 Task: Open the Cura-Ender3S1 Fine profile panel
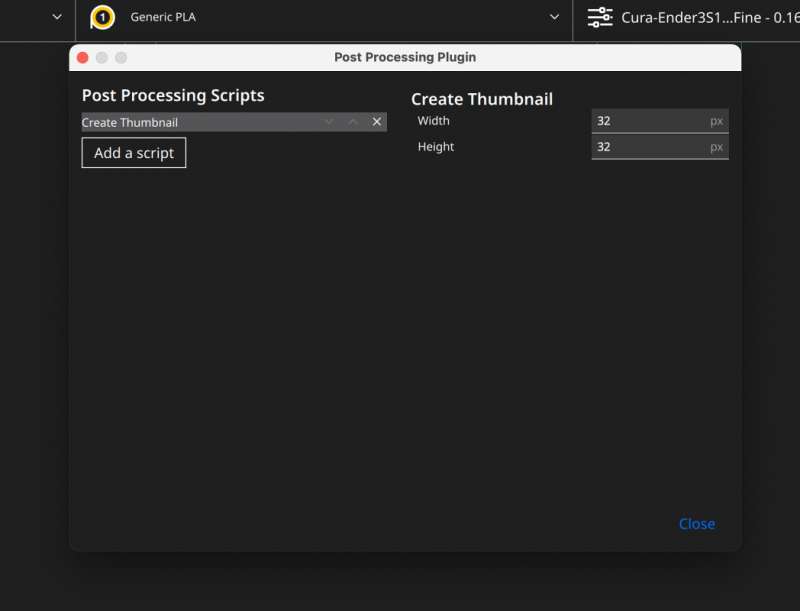710,18
